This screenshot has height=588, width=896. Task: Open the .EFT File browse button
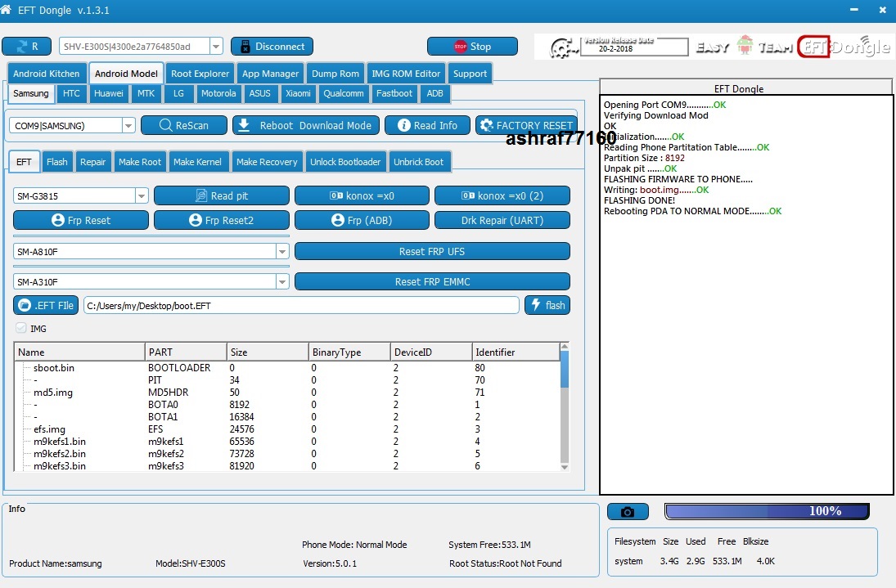pyautogui.click(x=46, y=305)
